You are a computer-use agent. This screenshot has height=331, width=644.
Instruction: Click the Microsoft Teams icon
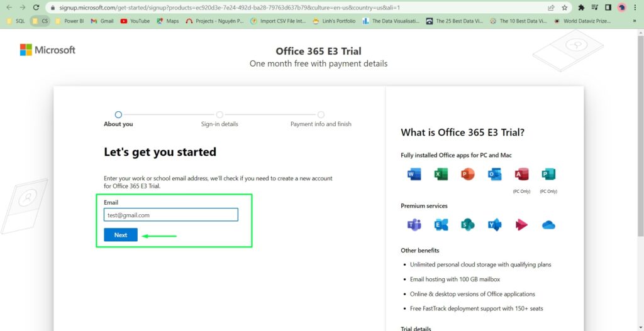[x=414, y=225]
